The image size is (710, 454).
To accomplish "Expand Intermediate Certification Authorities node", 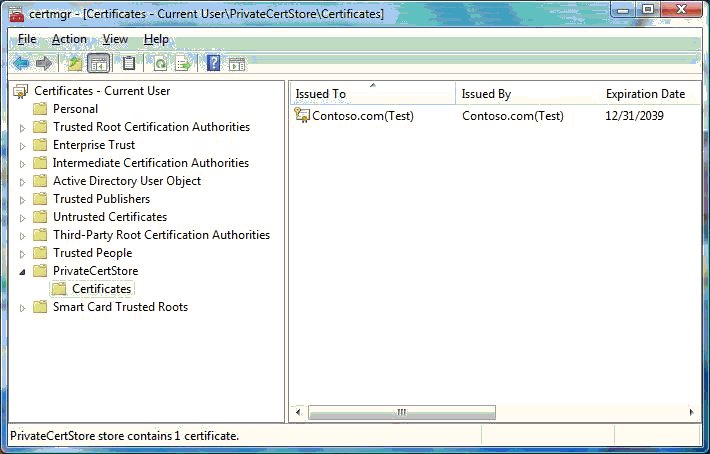I will [22, 164].
